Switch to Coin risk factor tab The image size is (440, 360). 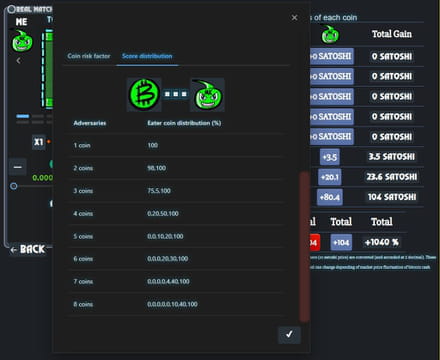pos(89,56)
